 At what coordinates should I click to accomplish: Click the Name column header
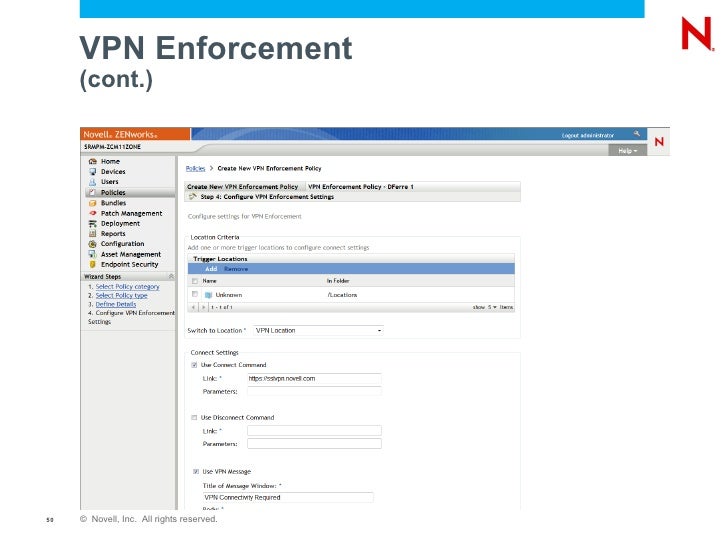tap(209, 281)
